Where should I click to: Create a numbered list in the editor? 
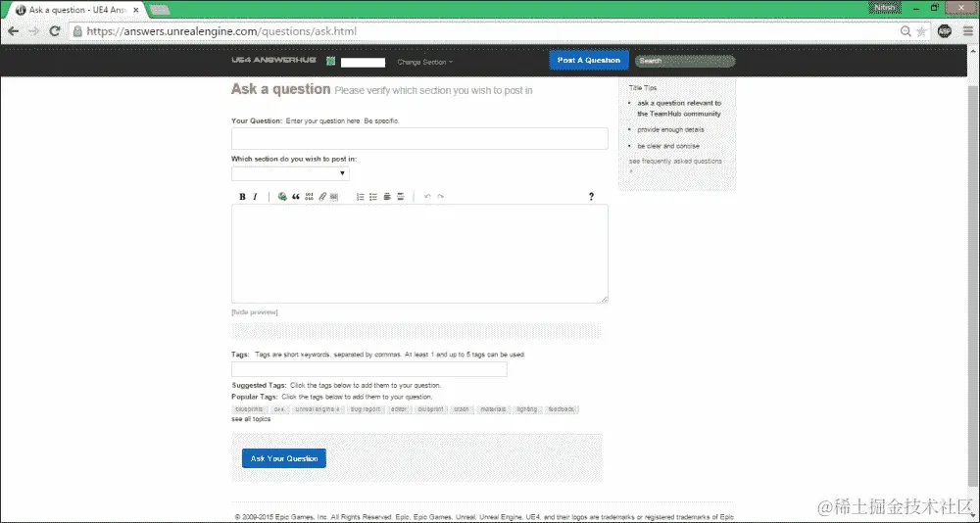coord(361,197)
